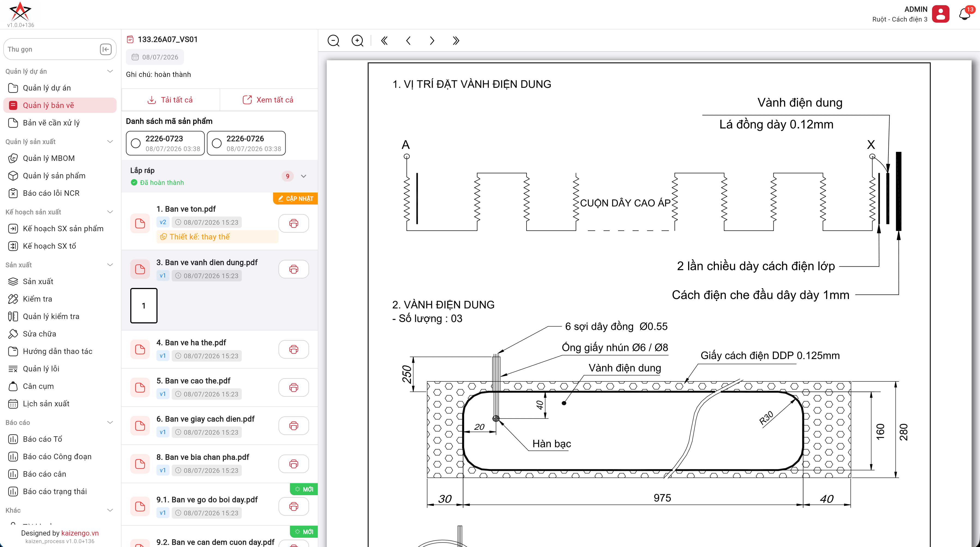Go to previous drawing page
Viewport: 980px width, 547px height.
click(408, 41)
